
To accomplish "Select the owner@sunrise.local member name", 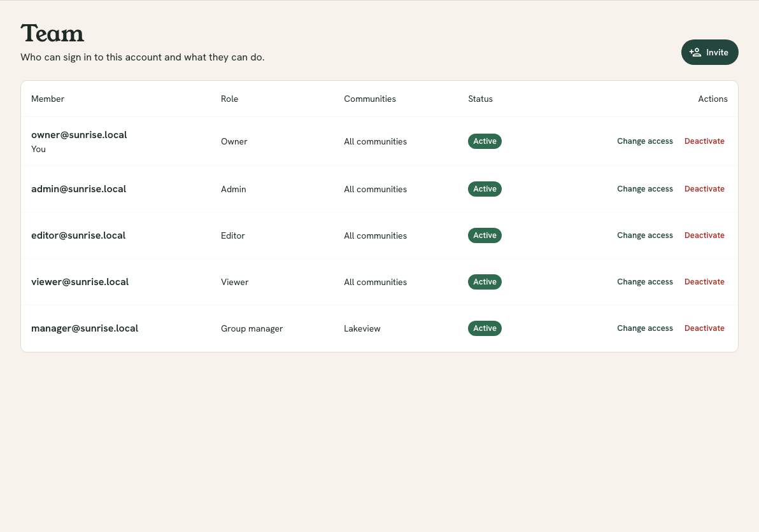I will (x=79, y=135).
